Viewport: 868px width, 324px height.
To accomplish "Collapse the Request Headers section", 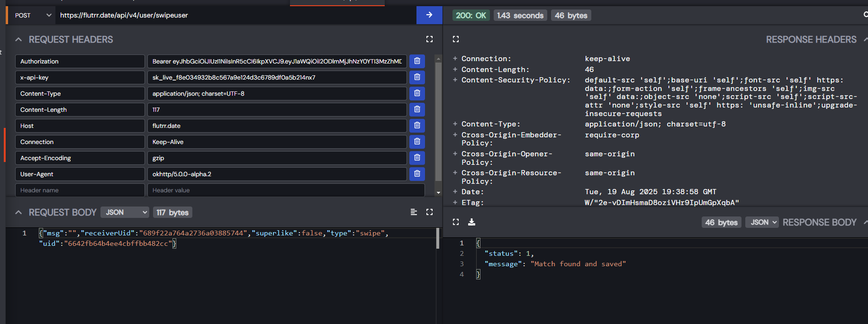I will [x=18, y=39].
